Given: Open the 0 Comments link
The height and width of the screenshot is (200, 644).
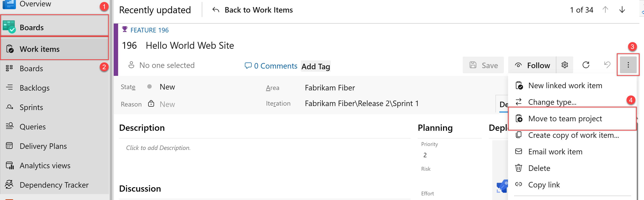Looking at the screenshot, I should coord(271,66).
